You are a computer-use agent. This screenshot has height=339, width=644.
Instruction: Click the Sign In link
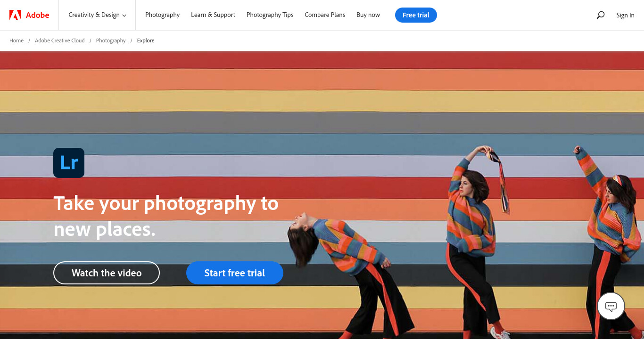tap(625, 15)
